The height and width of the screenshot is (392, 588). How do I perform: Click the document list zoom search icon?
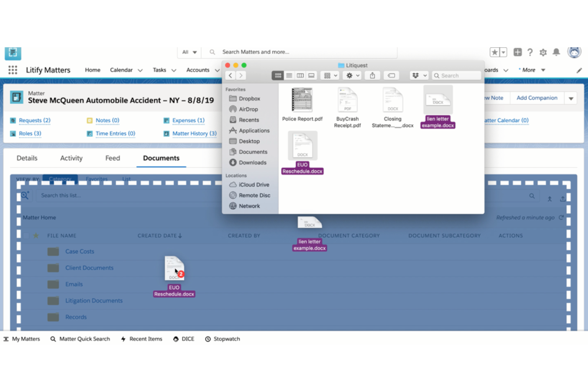(25, 195)
